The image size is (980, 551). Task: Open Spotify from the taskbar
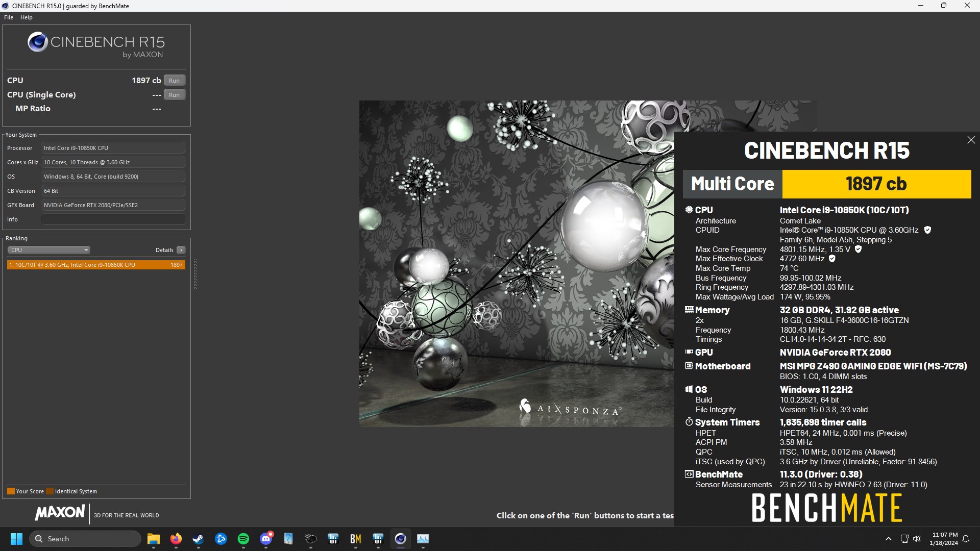point(243,539)
